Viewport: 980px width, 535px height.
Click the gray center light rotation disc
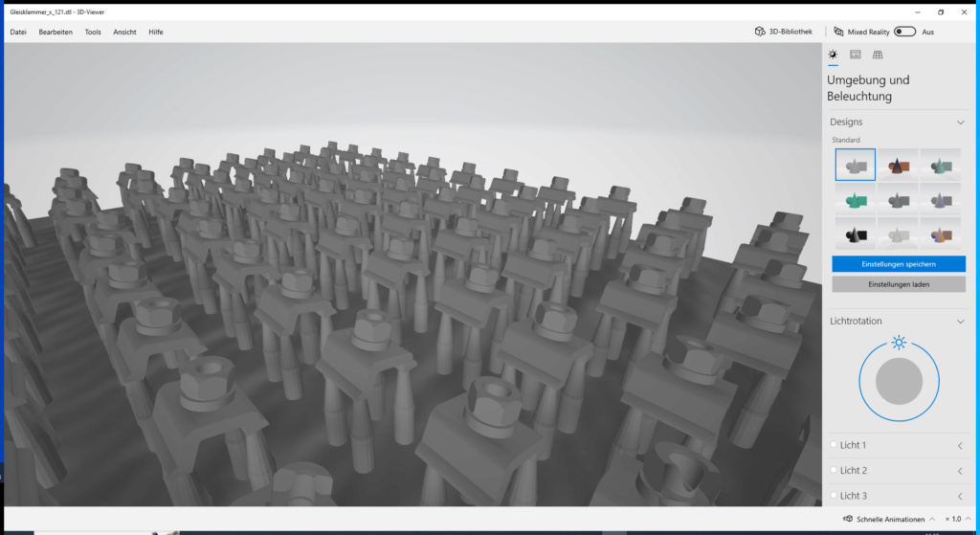pyautogui.click(x=899, y=381)
